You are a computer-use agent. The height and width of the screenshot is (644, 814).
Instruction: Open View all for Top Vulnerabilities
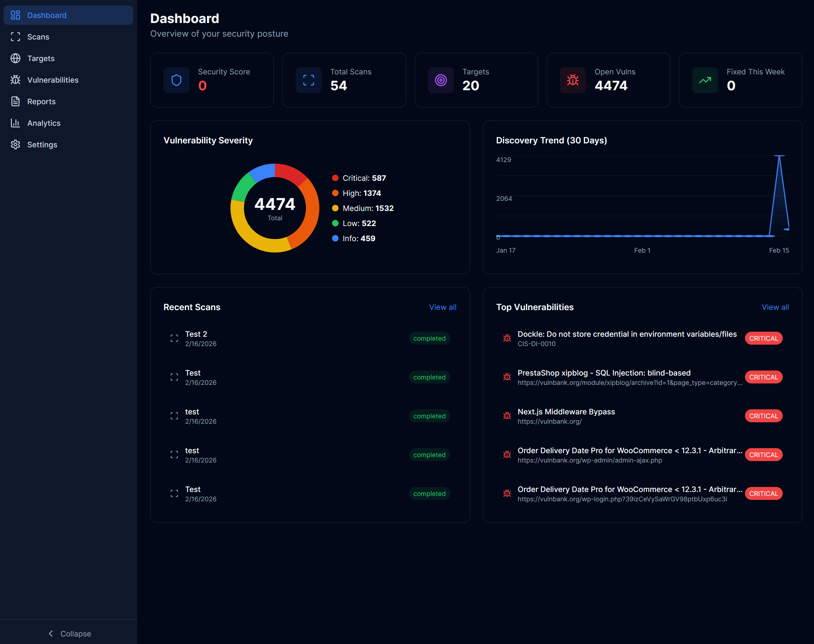[x=775, y=307]
